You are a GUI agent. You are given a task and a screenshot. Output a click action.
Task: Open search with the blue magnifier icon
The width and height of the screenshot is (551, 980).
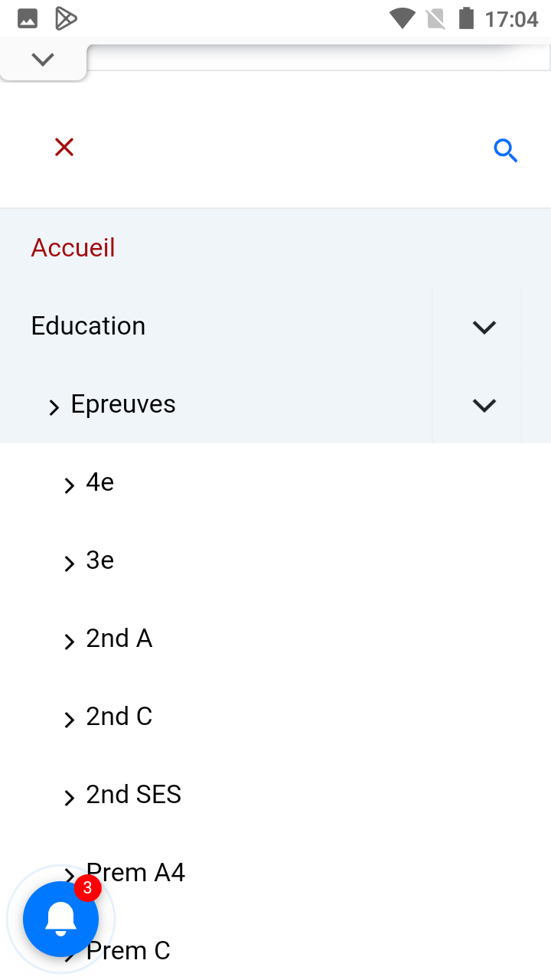[x=505, y=151]
